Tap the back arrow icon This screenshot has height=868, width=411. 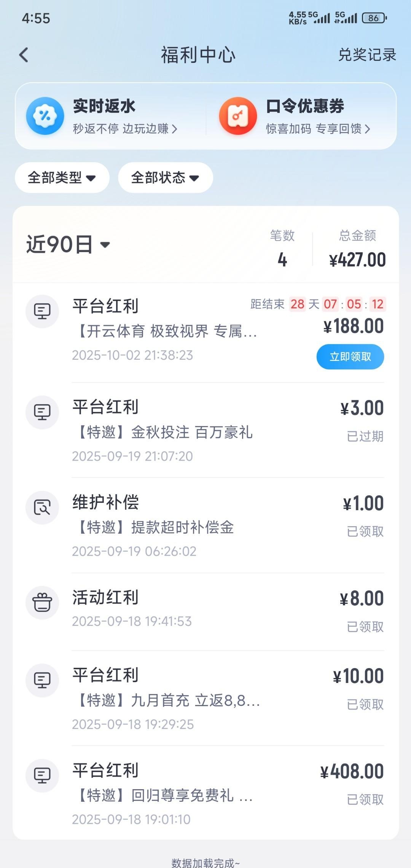click(24, 55)
